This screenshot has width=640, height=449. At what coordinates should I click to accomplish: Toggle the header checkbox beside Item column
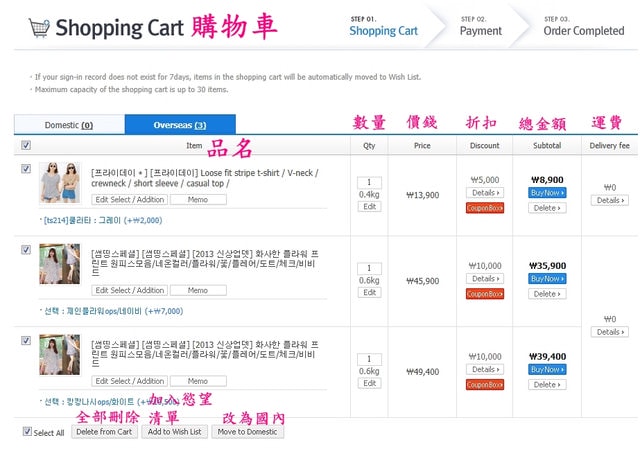click(x=26, y=145)
